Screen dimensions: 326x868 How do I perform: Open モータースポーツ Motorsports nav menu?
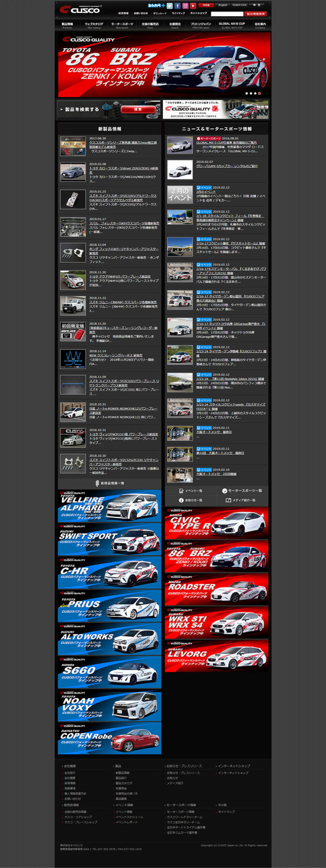tap(122, 25)
